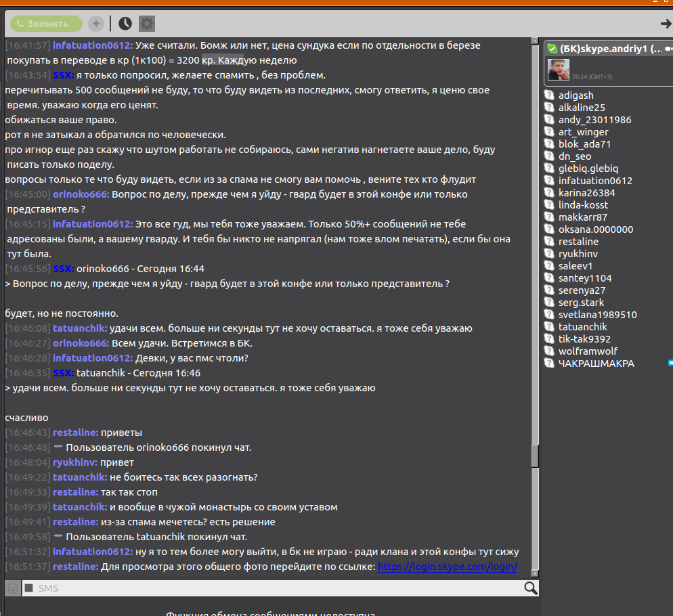The width and height of the screenshot is (673, 616).
Task: Click sender infatuation0612 at 16:51:32
Action: pos(93,552)
